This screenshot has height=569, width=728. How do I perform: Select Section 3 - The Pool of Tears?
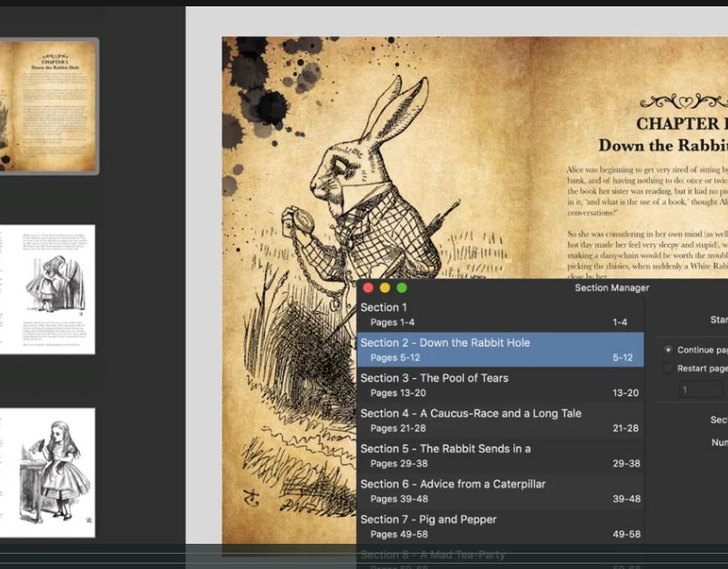[500, 385]
